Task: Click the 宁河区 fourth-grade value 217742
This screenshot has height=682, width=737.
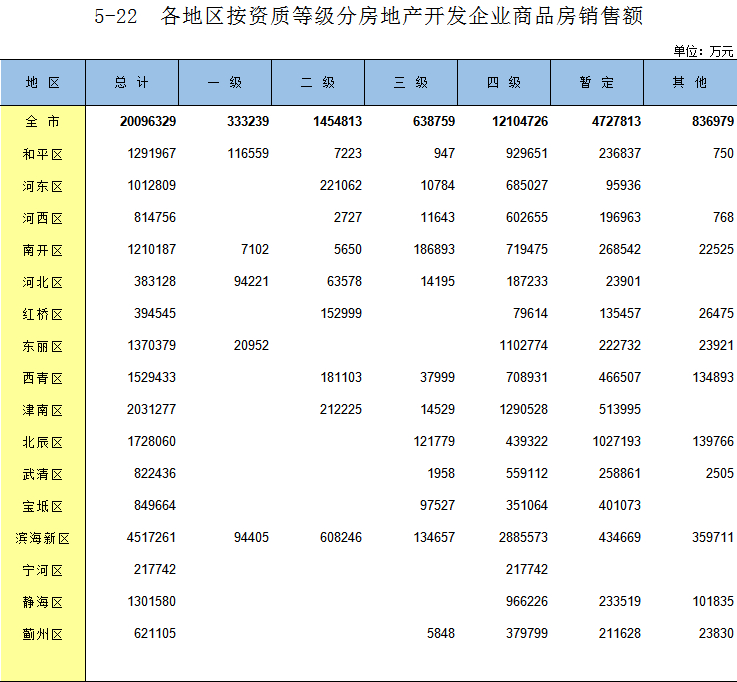Action: pyautogui.click(x=527, y=569)
